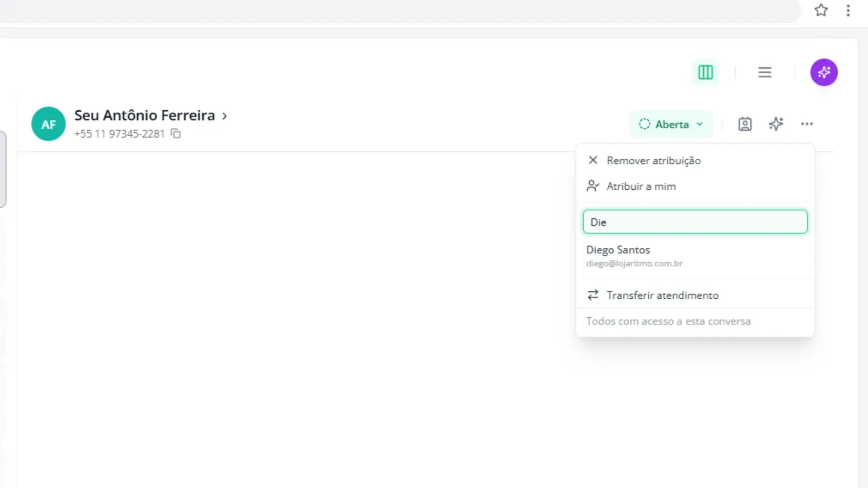The height and width of the screenshot is (488, 868).
Task: Click the sparkle AI icon beside contact card
Action: pyautogui.click(x=776, y=124)
